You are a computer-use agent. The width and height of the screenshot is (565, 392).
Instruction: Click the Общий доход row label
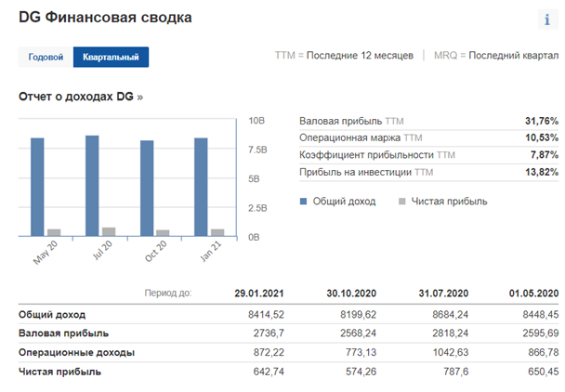pyautogui.click(x=52, y=315)
